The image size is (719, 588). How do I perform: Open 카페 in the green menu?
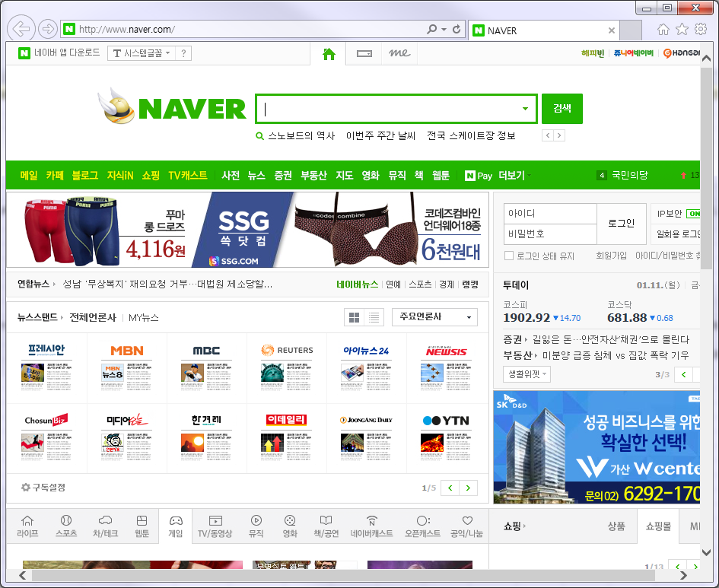[55, 175]
